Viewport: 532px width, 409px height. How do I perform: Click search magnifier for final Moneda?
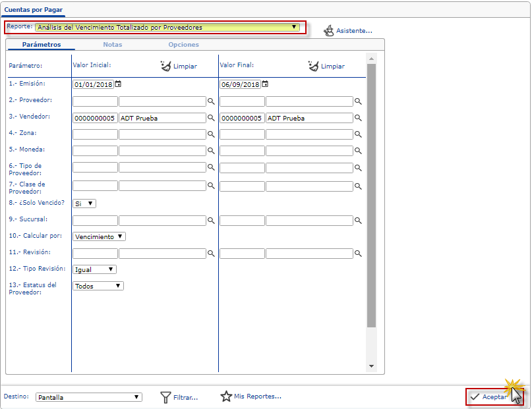coord(359,151)
